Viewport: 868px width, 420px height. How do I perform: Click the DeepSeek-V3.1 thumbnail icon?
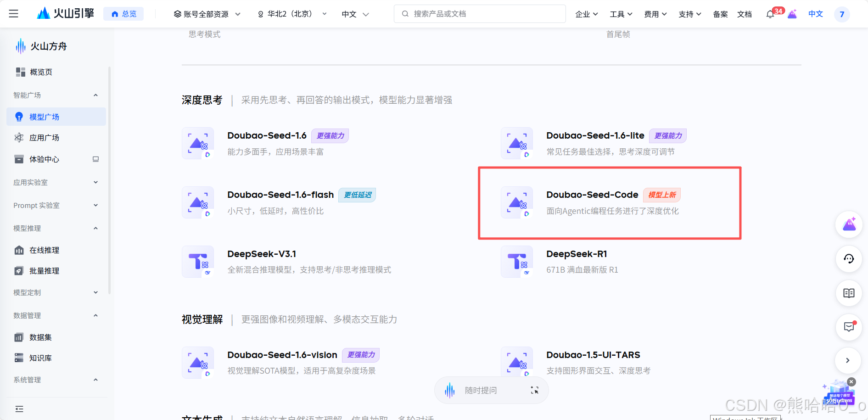(x=198, y=262)
